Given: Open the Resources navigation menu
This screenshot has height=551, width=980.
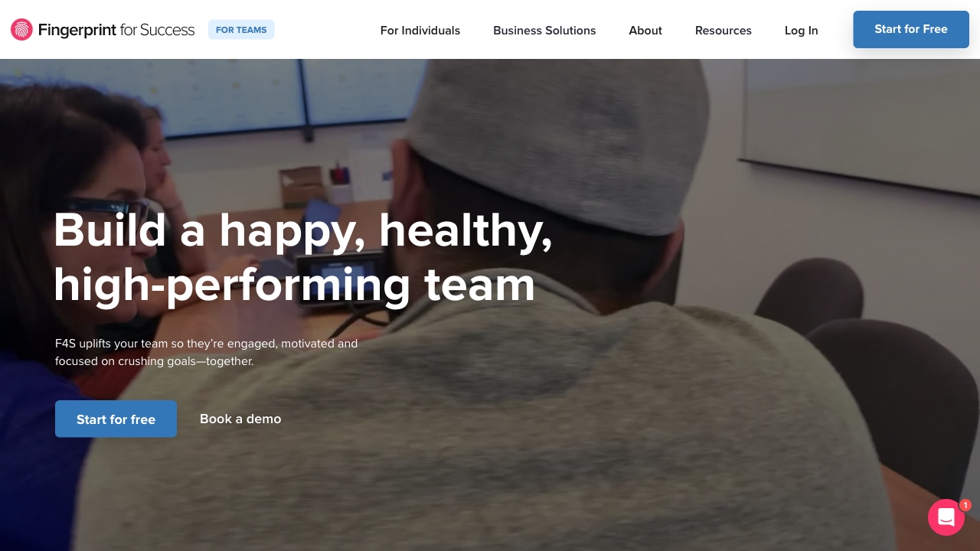Looking at the screenshot, I should coord(724,31).
